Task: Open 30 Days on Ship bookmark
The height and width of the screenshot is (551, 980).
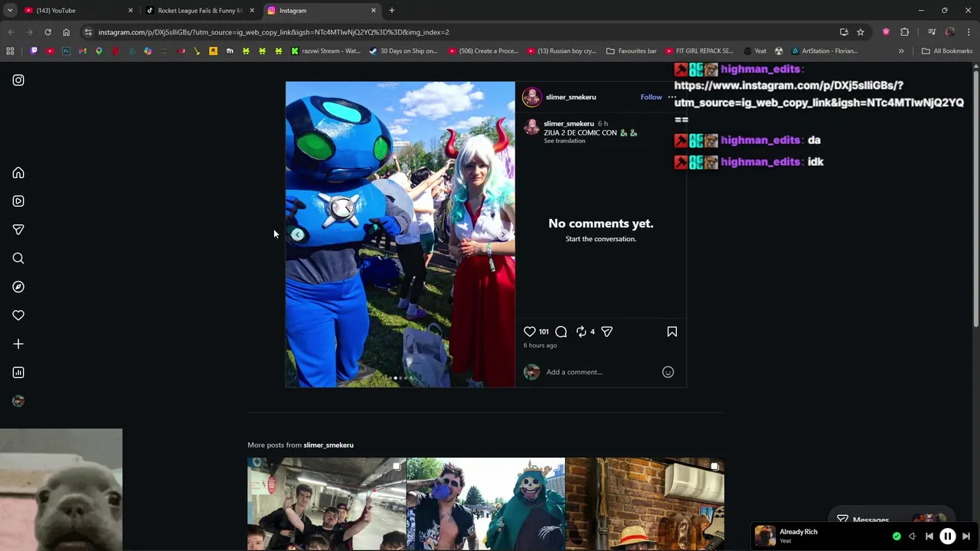Action: (x=404, y=51)
